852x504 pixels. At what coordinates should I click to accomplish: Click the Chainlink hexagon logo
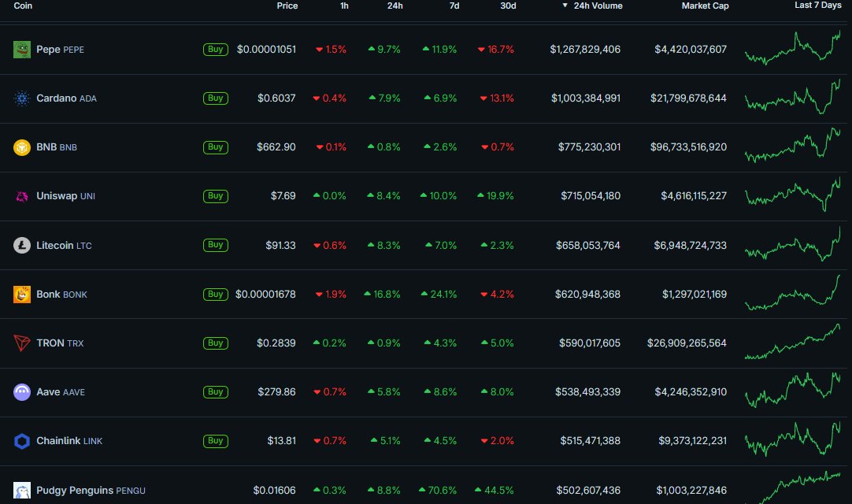coord(22,441)
